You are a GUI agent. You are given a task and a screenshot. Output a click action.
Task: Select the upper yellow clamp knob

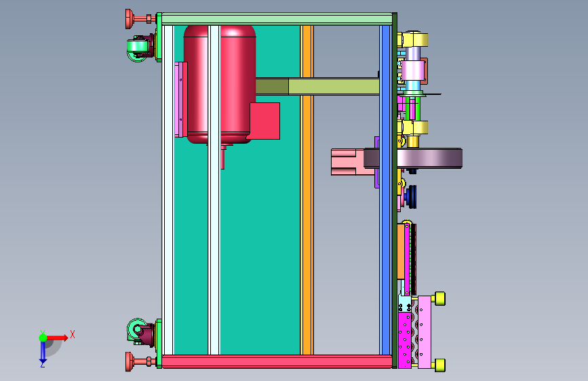439,298
